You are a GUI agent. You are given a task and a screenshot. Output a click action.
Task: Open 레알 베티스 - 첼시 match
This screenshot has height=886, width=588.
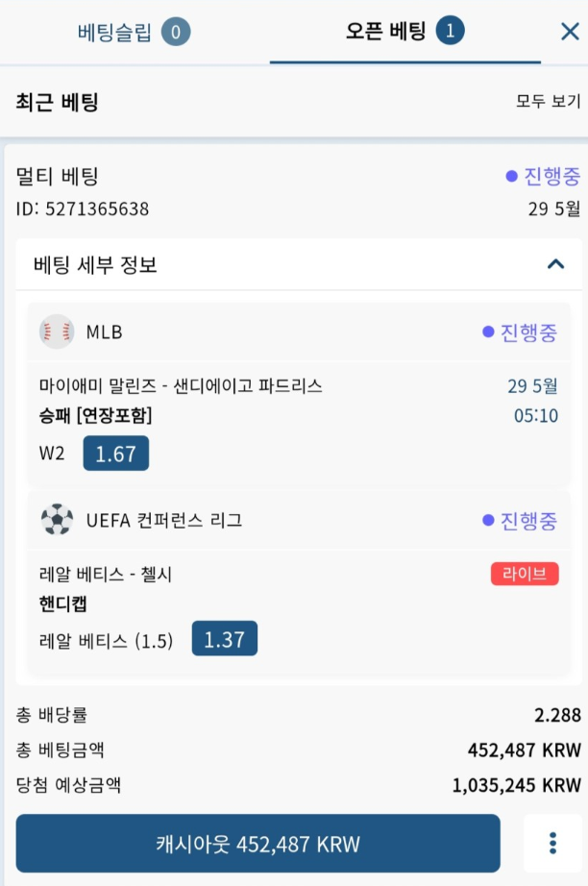click(x=105, y=574)
